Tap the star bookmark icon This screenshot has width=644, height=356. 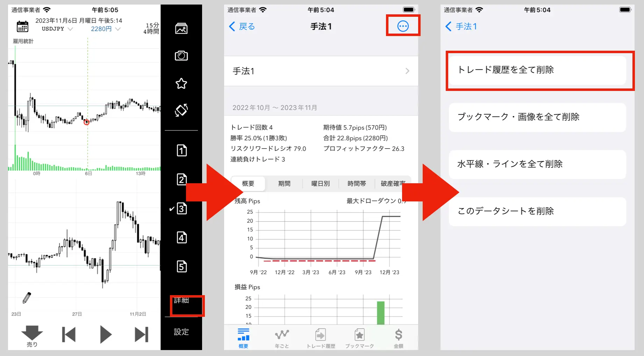(181, 83)
